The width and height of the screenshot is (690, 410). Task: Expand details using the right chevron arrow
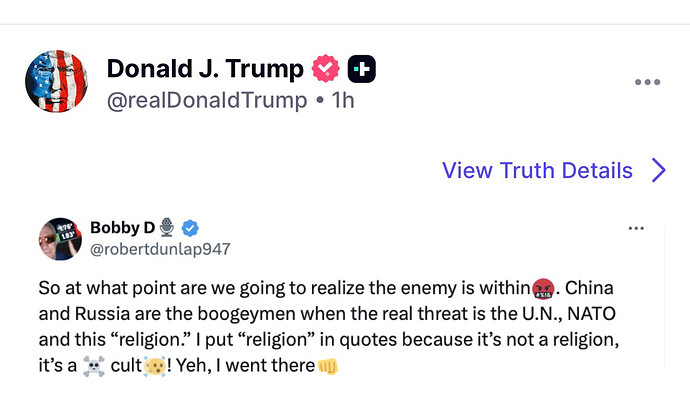tap(658, 170)
